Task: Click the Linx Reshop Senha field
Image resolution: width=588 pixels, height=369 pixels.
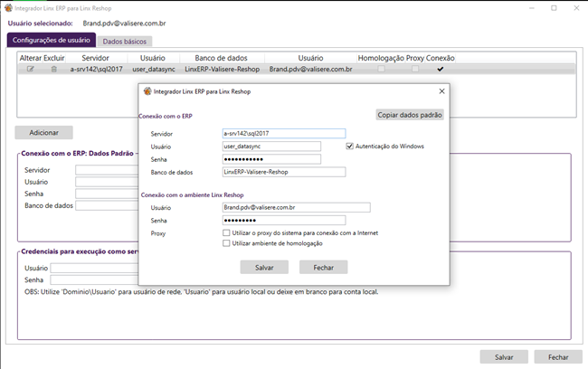Action: (284, 220)
